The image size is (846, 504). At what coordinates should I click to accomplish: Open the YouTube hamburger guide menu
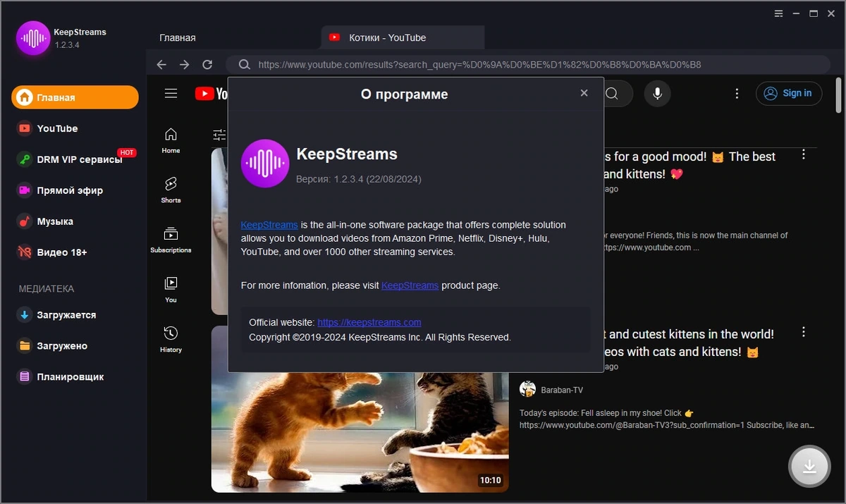pos(171,93)
